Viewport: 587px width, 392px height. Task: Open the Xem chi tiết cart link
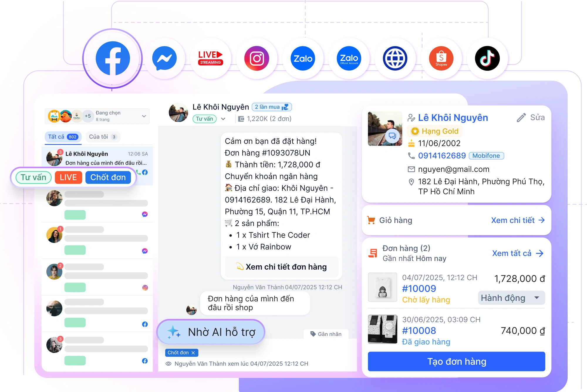click(x=518, y=220)
